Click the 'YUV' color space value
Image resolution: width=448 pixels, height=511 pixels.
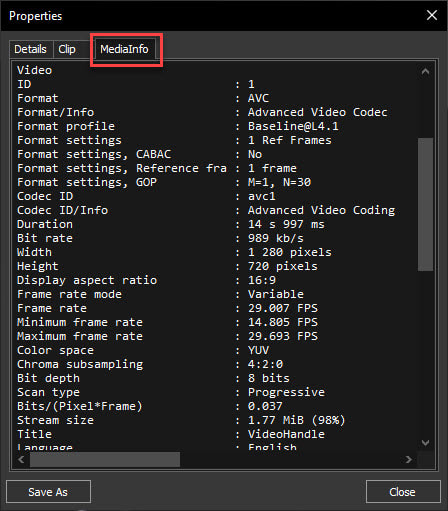(258, 350)
